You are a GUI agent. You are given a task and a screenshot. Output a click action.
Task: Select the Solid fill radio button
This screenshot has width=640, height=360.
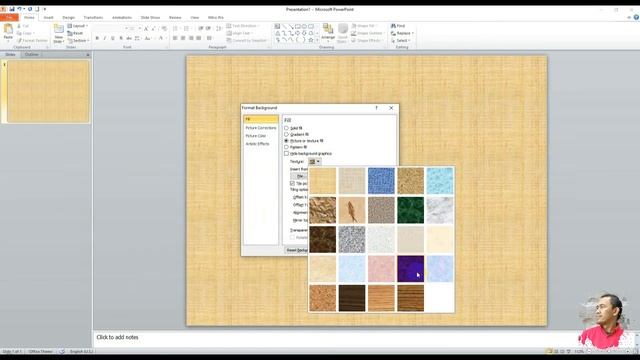286,128
